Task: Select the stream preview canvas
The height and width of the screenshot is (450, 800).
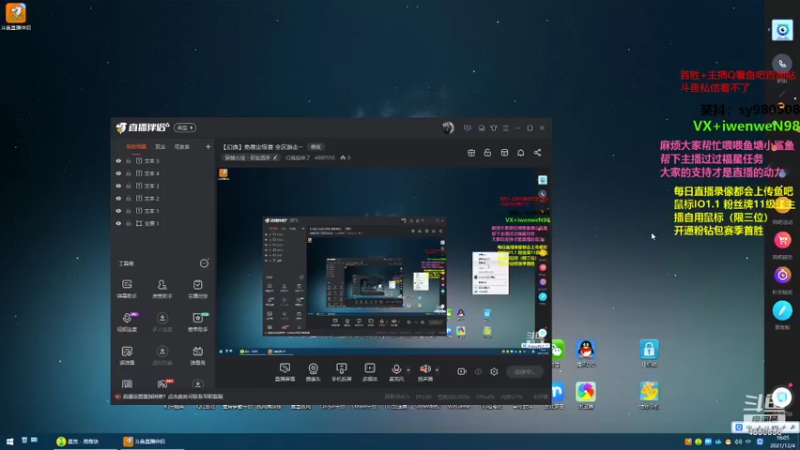Action: pos(383,261)
